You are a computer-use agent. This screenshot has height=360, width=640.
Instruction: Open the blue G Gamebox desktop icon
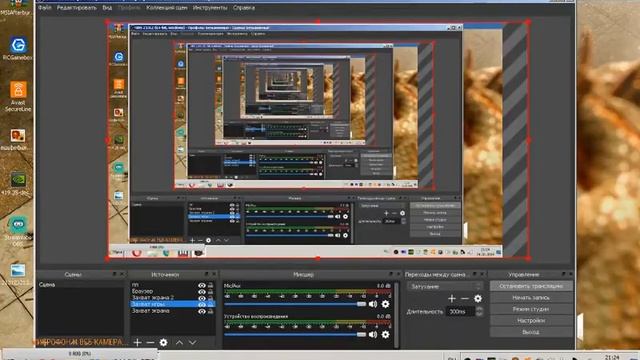(x=18, y=49)
